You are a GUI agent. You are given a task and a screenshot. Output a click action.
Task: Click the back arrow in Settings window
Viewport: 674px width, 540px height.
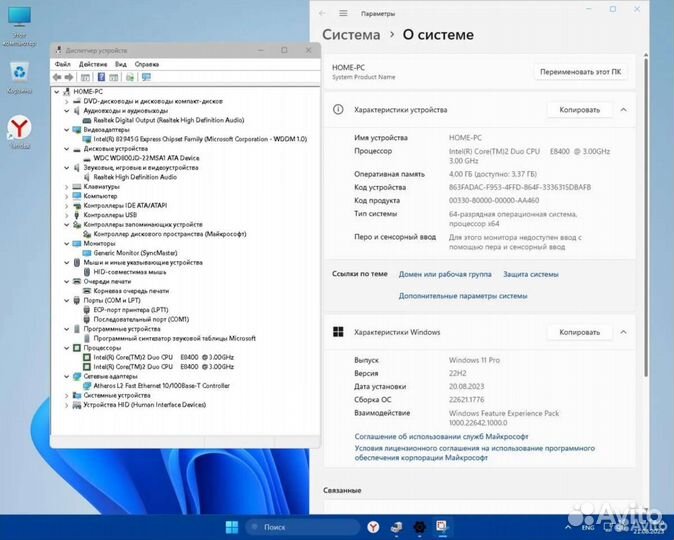coord(322,13)
